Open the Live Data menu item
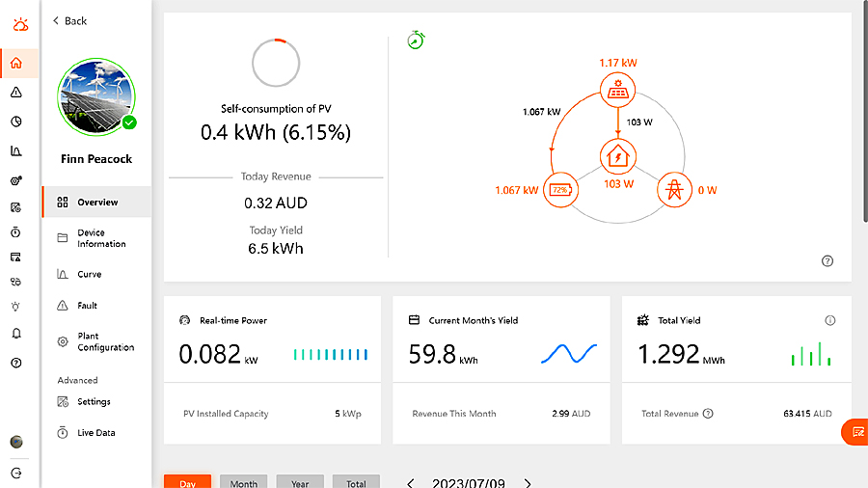868x488 pixels. (96, 433)
